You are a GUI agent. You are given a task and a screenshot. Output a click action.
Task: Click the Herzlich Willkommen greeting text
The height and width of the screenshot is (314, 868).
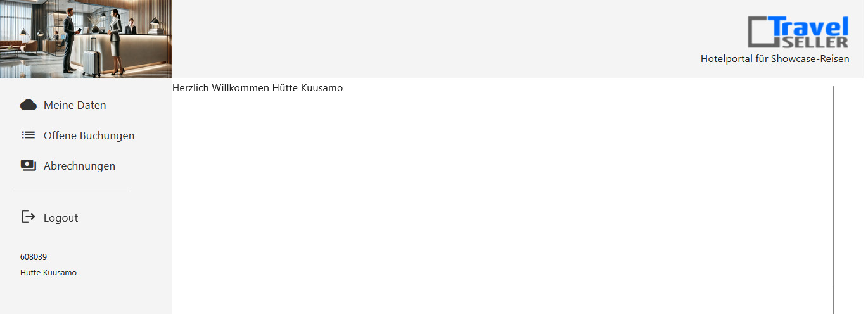point(257,88)
